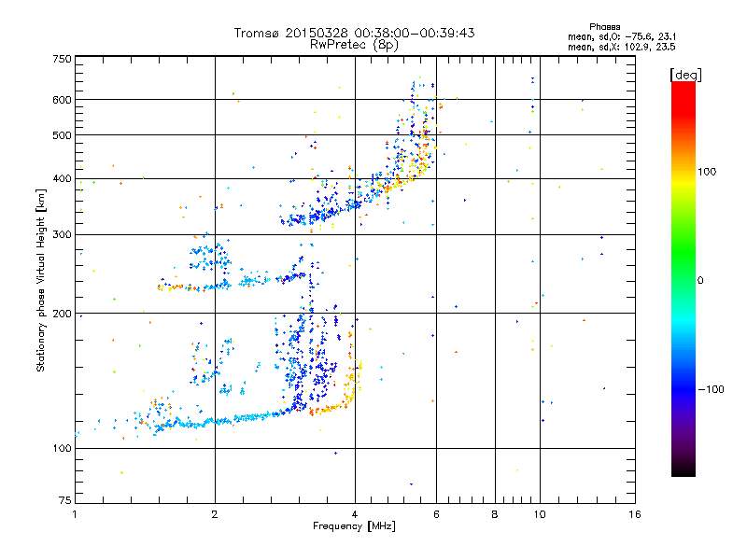Click the colorbar label '-100'

[712, 389]
